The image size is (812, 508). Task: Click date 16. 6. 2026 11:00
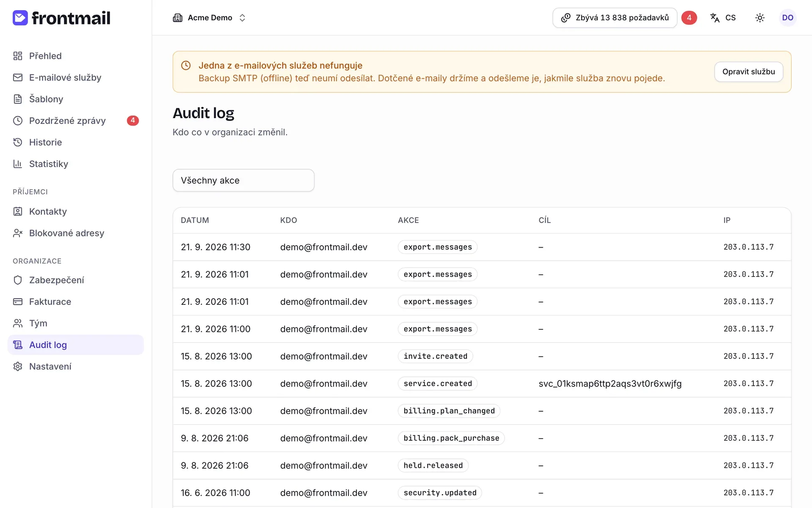click(216, 493)
